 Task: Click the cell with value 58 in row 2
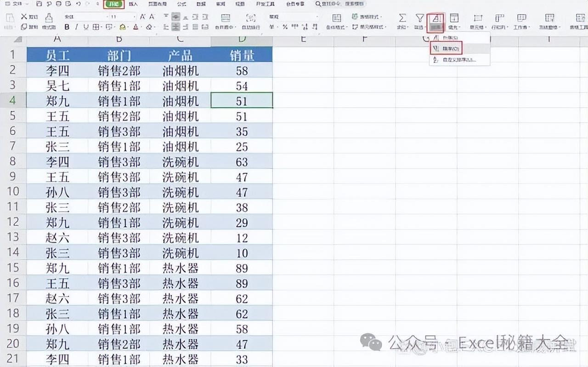pyautogui.click(x=242, y=70)
